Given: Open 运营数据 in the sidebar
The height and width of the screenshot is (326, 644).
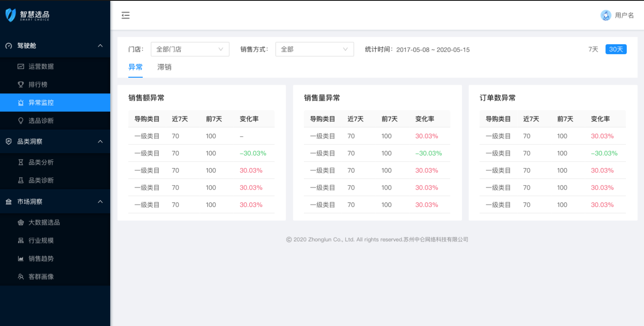Looking at the screenshot, I should pyautogui.click(x=41, y=67).
